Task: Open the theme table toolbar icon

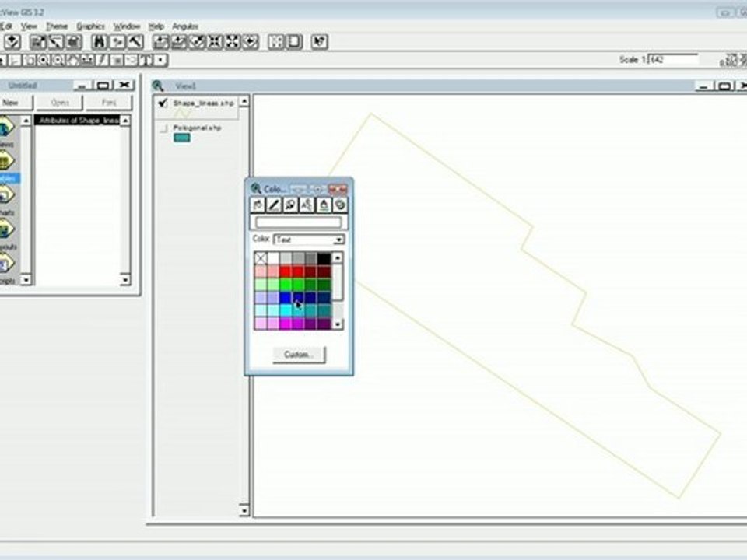Action: pos(73,42)
